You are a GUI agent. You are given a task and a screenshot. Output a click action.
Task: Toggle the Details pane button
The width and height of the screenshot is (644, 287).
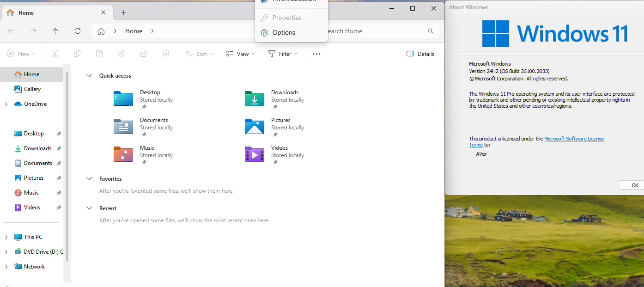(420, 54)
